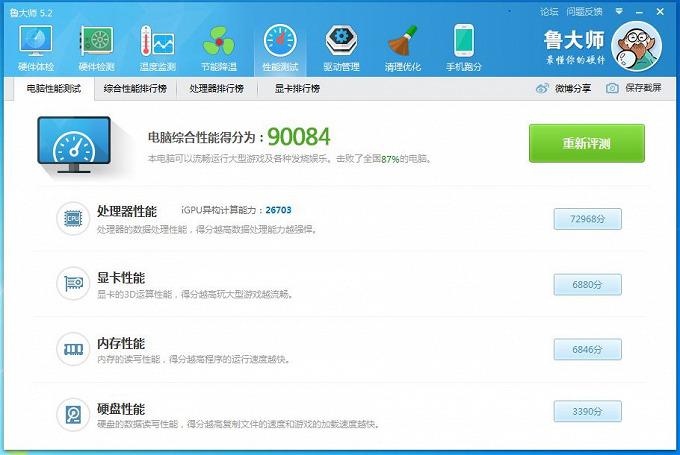Select the 节能降温 fan icon
The width and height of the screenshot is (680, 455).
219,48
